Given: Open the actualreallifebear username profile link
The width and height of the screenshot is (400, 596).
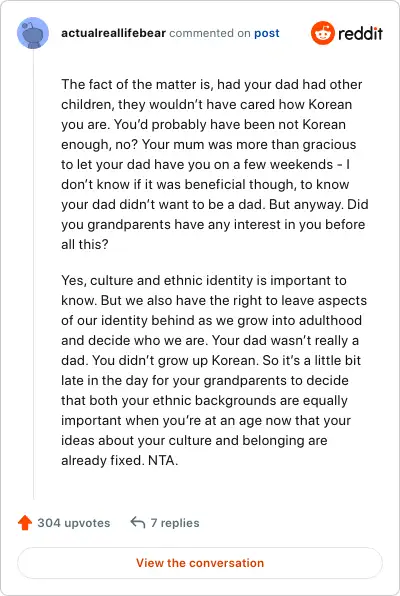Looking at the screenshot, I should (x=113, y=33).
